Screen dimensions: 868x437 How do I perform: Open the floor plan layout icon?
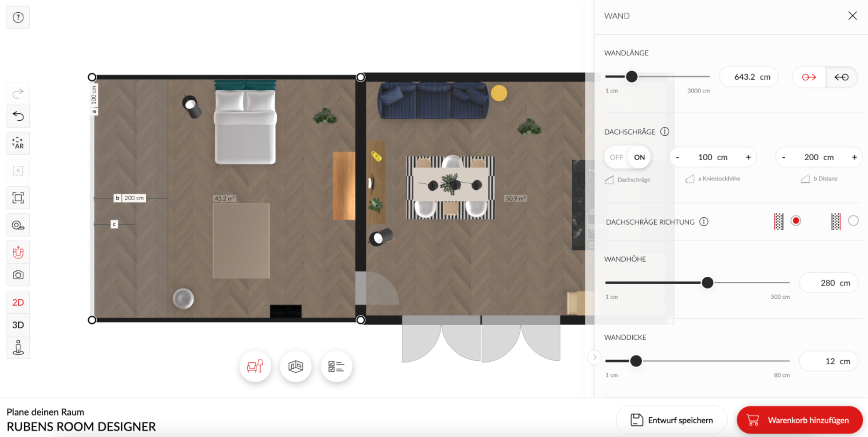point(296,366)
